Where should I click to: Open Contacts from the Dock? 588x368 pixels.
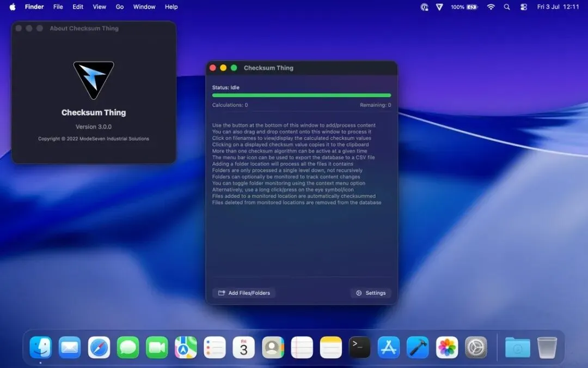pyautogui.click(x=273, y=347)
